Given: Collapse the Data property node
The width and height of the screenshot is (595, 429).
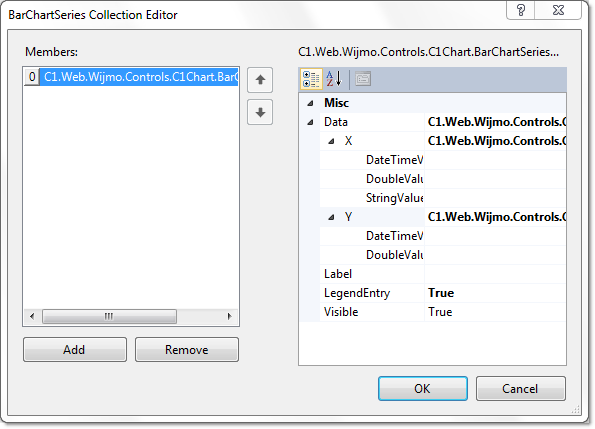Looking at the screenshot, I should pyautogui.click(x=310, y=122).
